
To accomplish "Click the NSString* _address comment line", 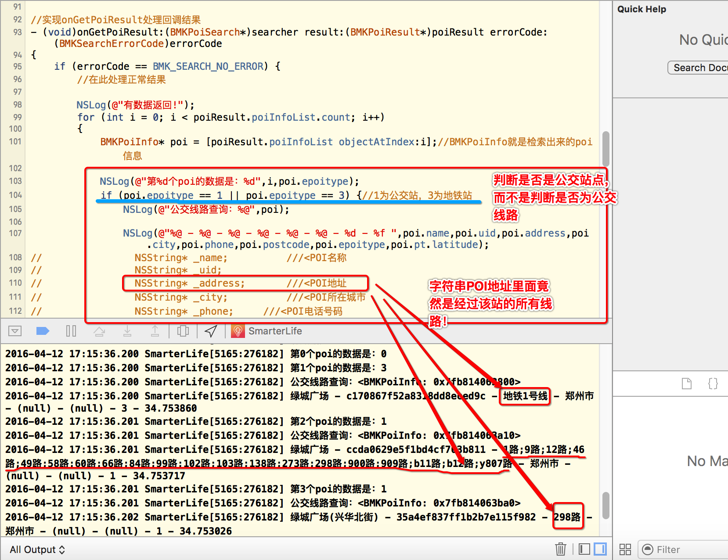I will (x=241, y=284).
